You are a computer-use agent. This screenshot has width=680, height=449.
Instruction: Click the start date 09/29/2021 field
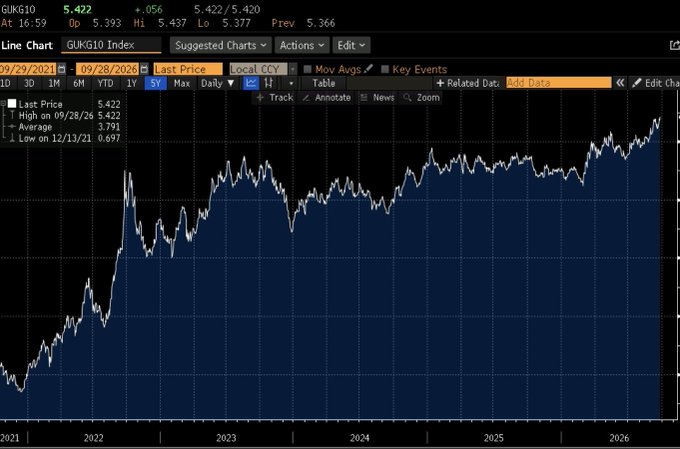coord(28,69)
